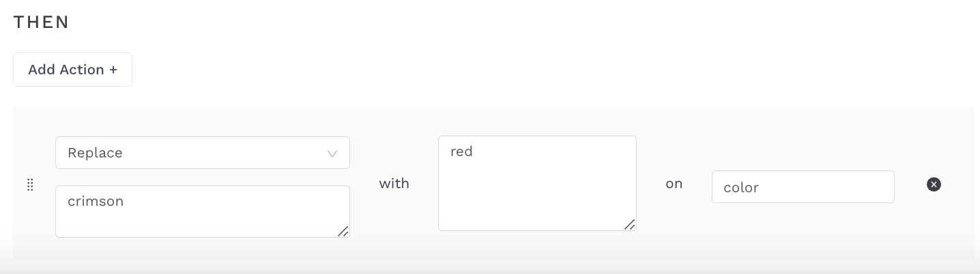
Task: Click the "with" label
Action: click(394, 183)
